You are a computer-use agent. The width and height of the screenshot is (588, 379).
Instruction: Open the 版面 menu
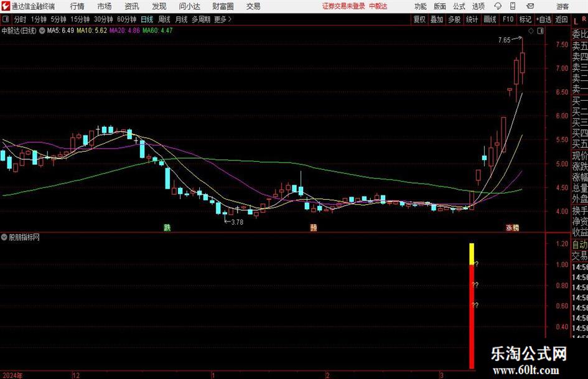(x=440, y=6)
